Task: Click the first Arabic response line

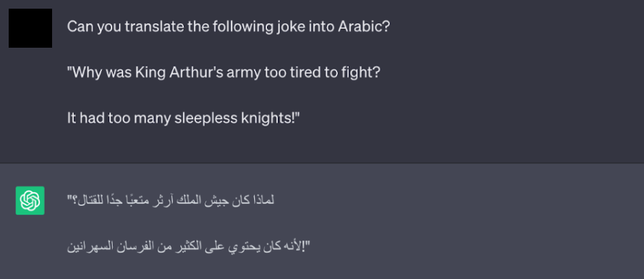Action: [171, 200]
